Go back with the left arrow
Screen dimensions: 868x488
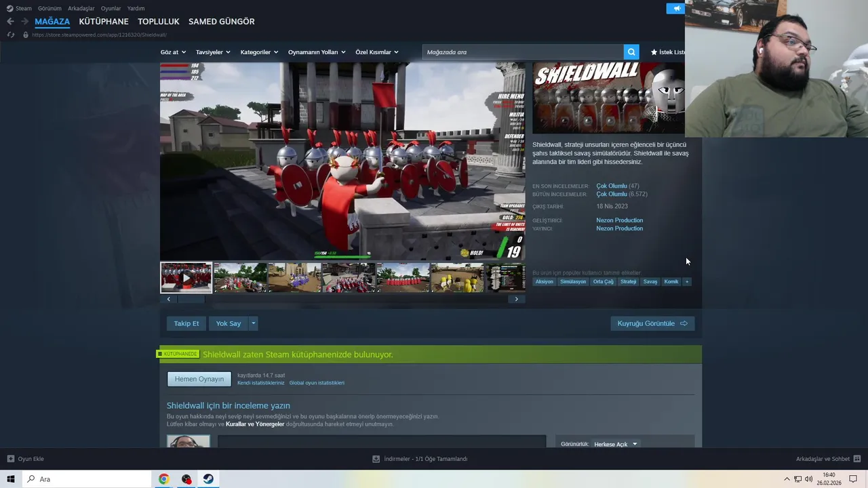[10, 22]
